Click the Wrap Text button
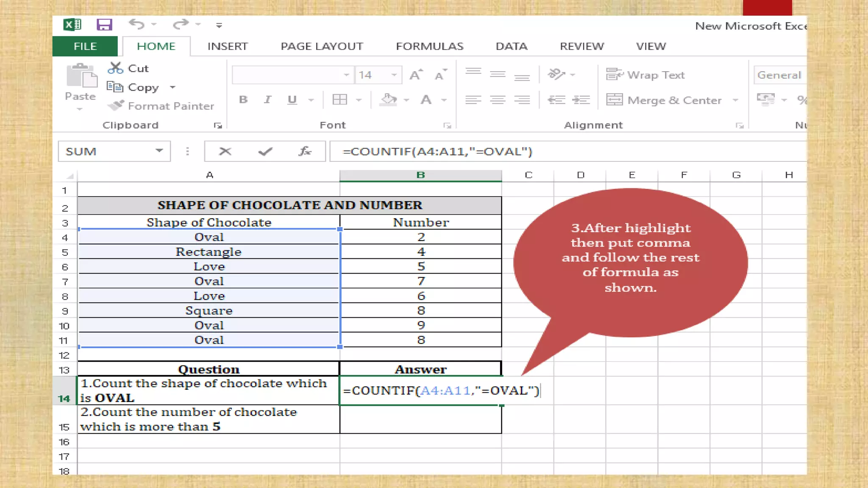868x488 pixels. pyautogui.click(x=645, y=75)
